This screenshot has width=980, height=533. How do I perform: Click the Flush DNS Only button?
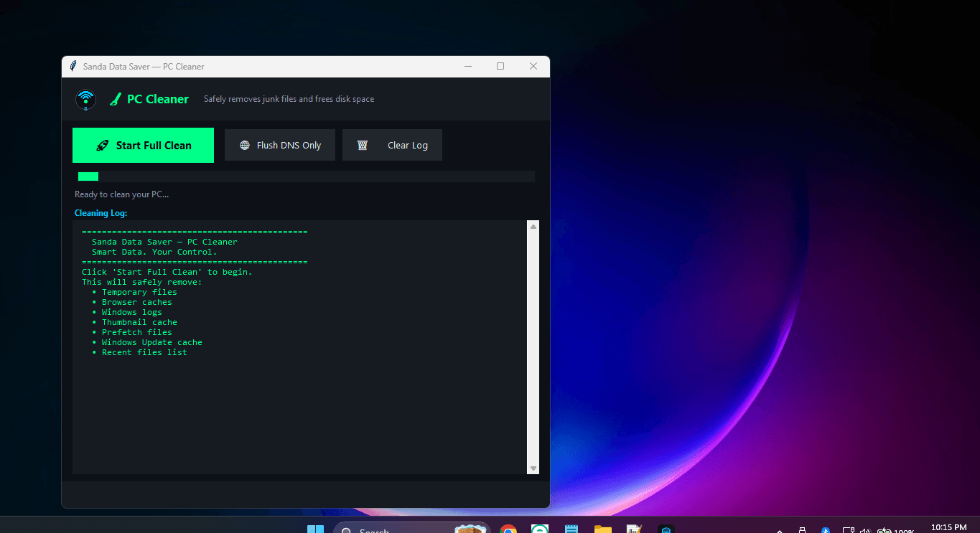click(280, 145)
